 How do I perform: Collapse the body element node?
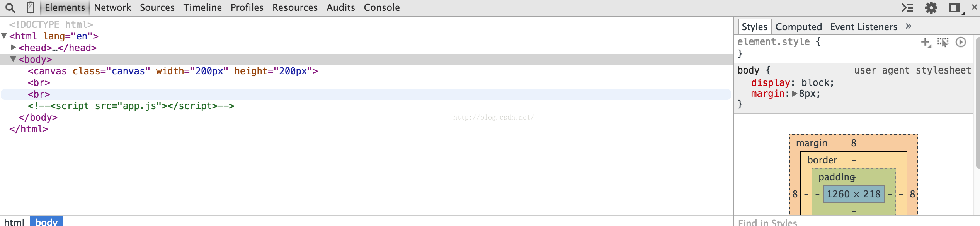click(13, 59)
